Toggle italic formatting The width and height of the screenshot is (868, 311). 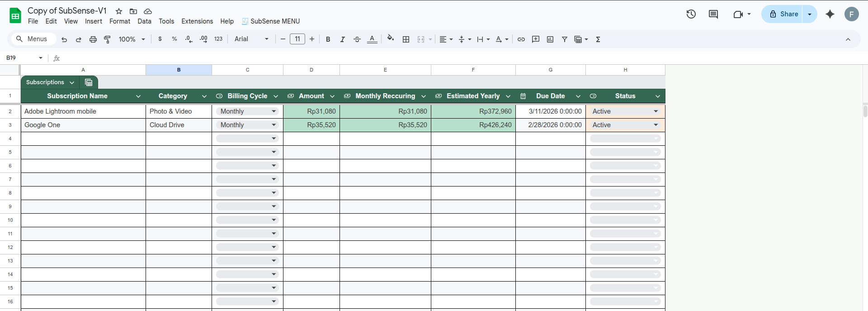pos(342,39)
